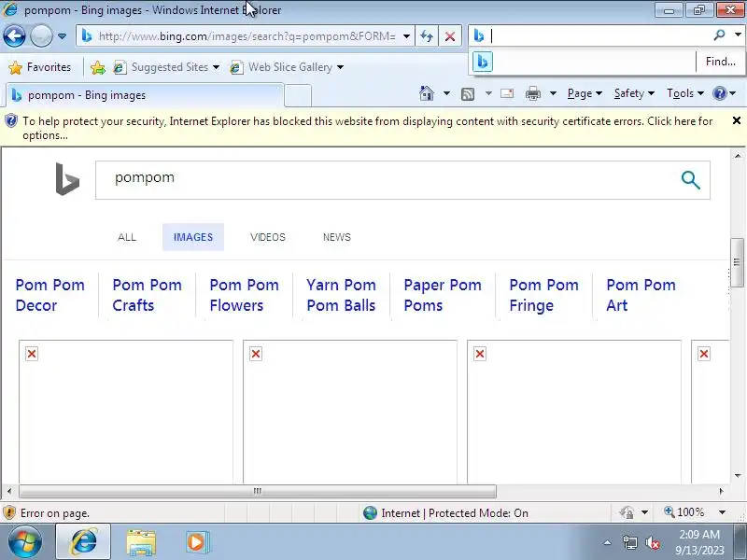
Task: Click the 100% zoom level button
Action: pyautogui.click(x=684, y=512)
